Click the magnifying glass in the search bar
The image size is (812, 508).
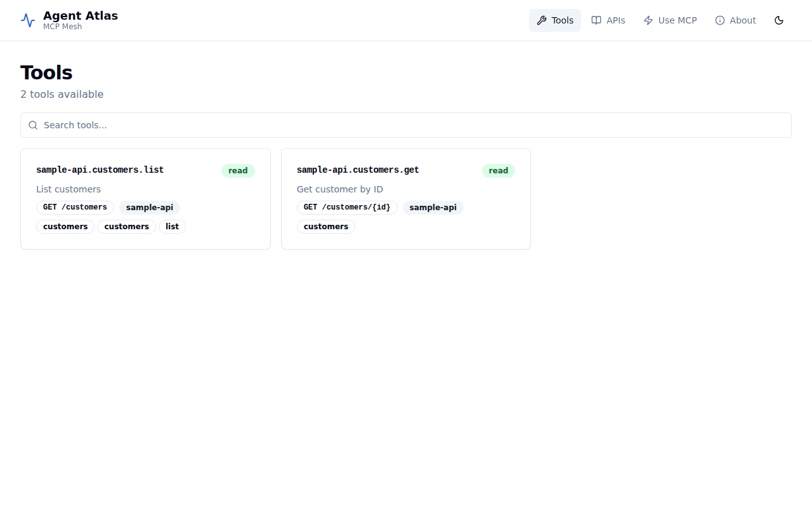click(33, 125)
